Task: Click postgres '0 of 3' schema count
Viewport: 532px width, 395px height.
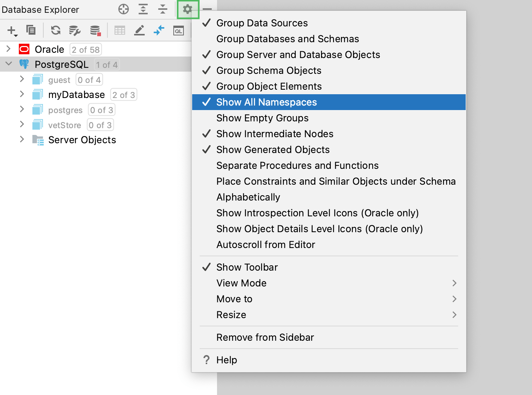Action: pos(101,110)
